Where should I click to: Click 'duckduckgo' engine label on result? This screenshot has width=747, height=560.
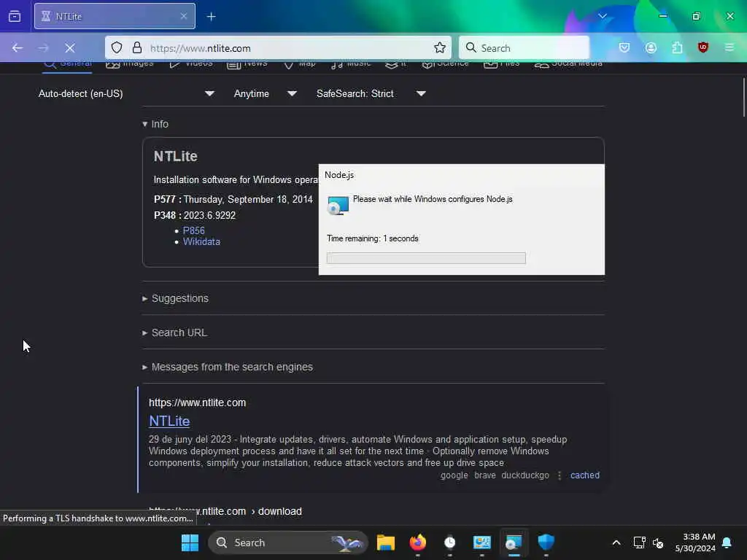click(525, 475)
